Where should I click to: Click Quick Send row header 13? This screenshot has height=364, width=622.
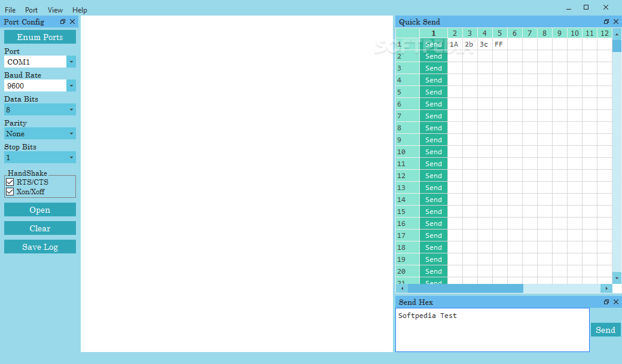tap(407, 188)
